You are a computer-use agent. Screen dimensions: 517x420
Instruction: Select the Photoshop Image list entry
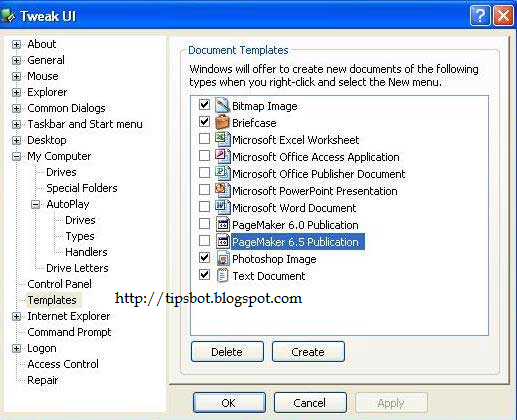[274, 259]
